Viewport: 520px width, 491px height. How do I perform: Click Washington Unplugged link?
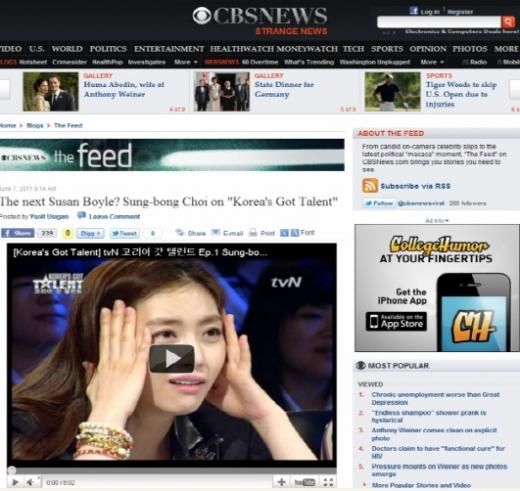pyautogui.click(x=375, y=62)
